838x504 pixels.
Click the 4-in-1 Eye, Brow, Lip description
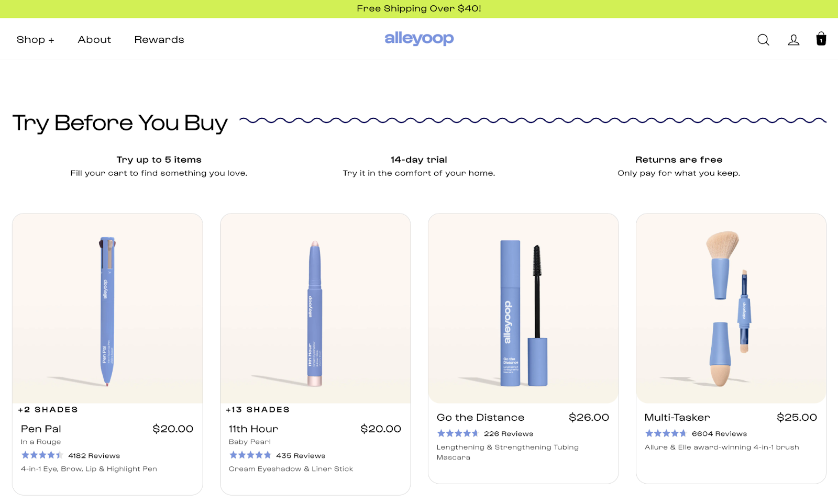[x=89, y=469]
